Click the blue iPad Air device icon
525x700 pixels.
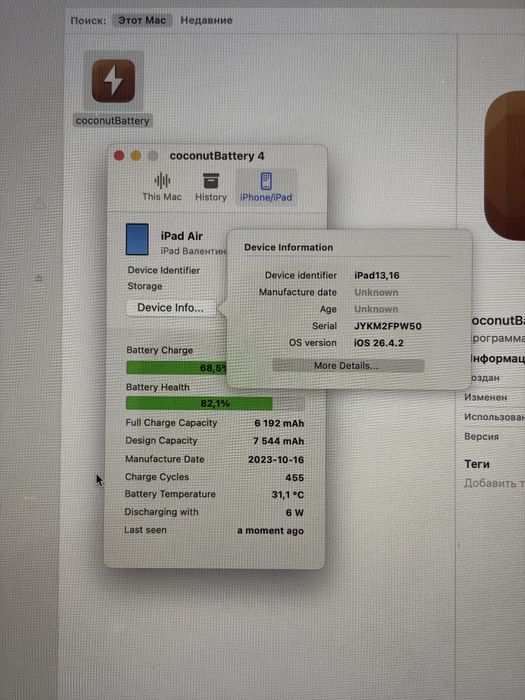click(x=137, y=239)
